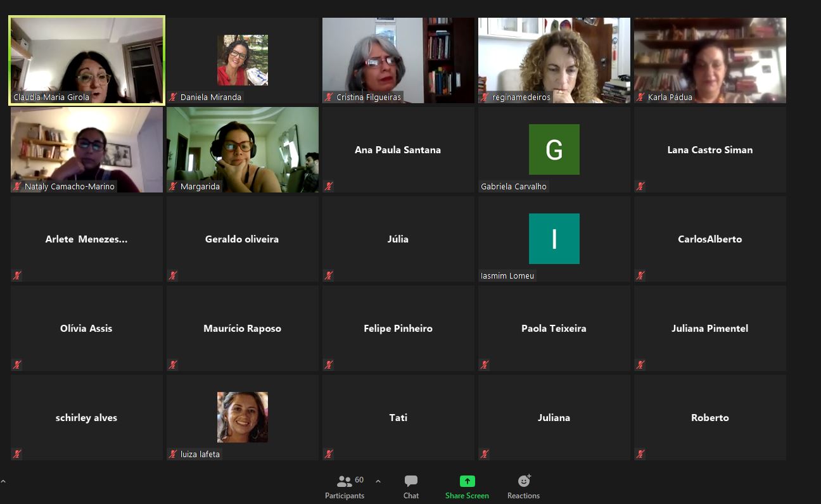This screenshot has height=504, width=821.
Task: Click muted mic icon in Olívia Assis tile
Action: [17, 365]
